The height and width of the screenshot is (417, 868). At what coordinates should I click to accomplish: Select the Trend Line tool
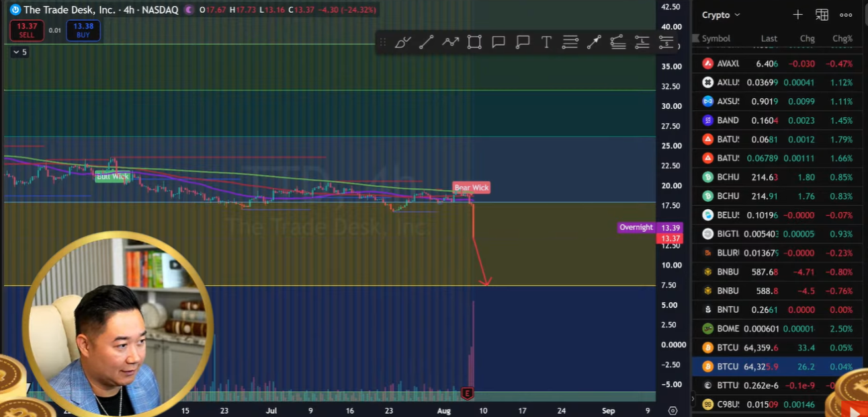point(426,42)
